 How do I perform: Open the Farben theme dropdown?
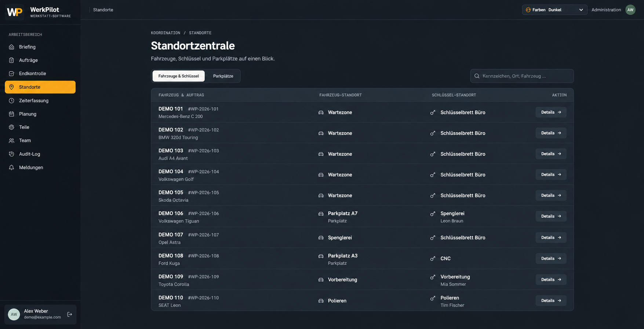pyautogui.click(x=554, y=10)
